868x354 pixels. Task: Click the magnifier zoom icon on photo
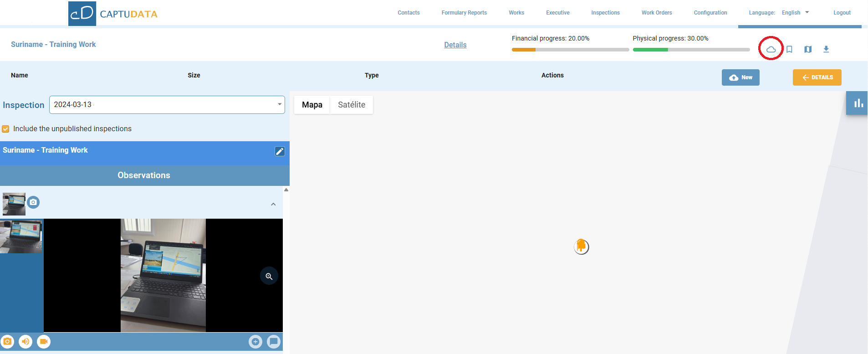[x=269, y=276]
